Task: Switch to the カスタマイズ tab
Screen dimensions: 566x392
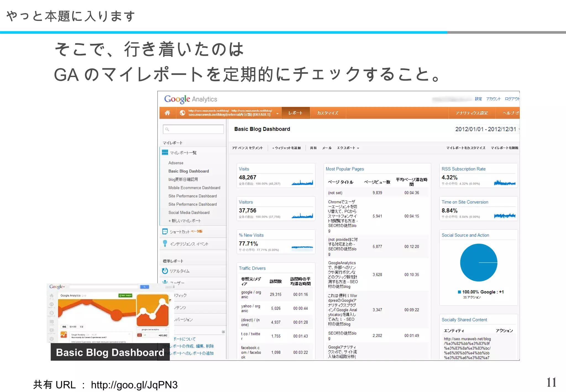Action: tap(327, 113)
